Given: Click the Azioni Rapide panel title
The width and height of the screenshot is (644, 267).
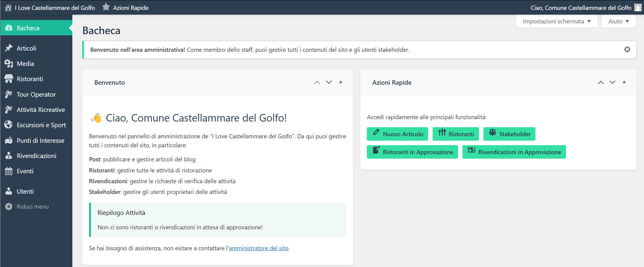Looking at the screenshot, I should pyautogui.click(x=392, y=82).
